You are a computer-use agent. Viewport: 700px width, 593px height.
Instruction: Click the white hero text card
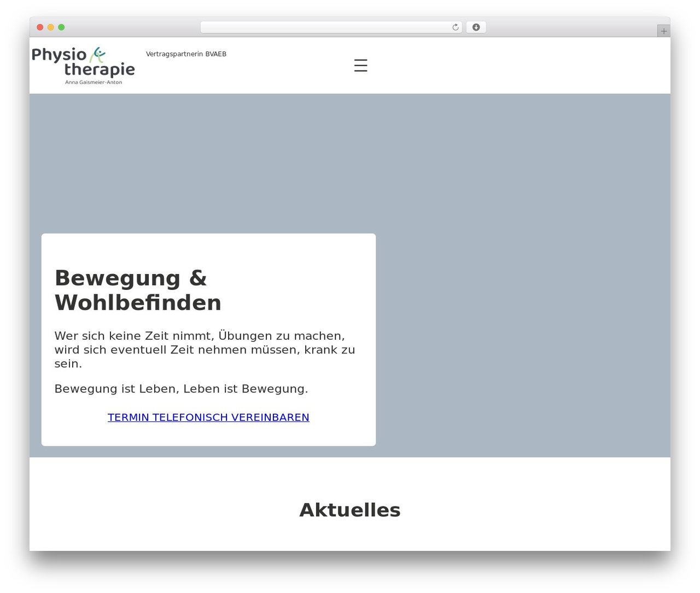208,340
